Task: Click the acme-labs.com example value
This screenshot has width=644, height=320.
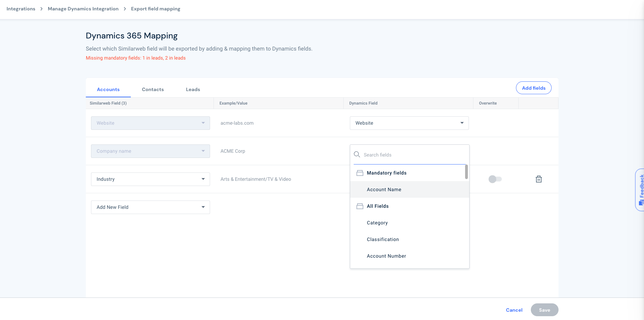Action: 237,123
